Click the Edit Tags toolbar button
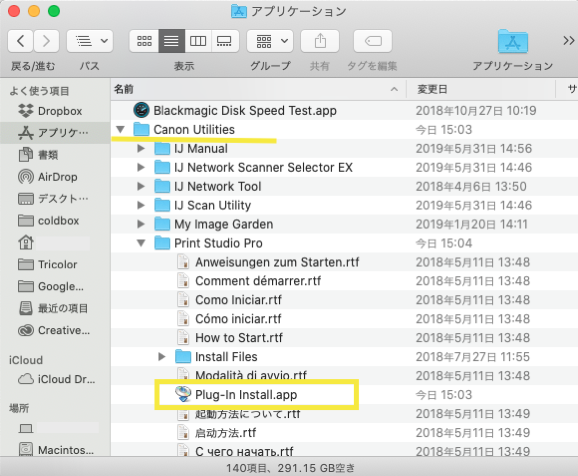The image size is (578, 476). pos(373,41)
